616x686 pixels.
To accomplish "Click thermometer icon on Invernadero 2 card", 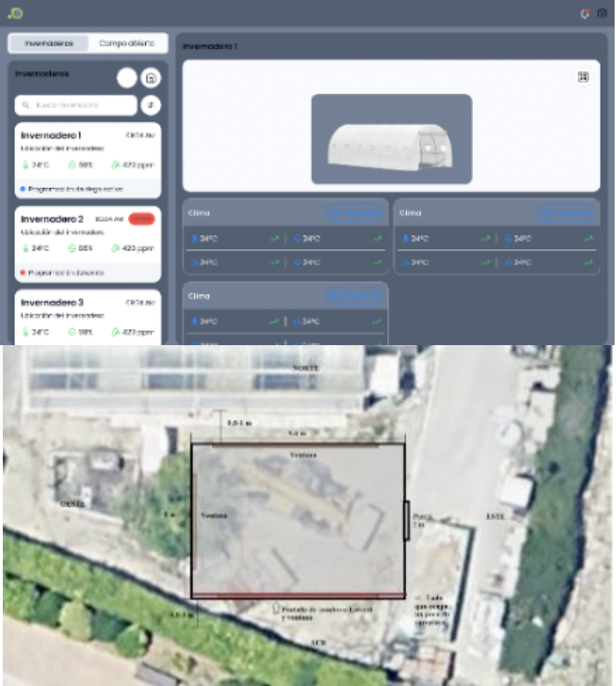I will (x=25, y=248).
